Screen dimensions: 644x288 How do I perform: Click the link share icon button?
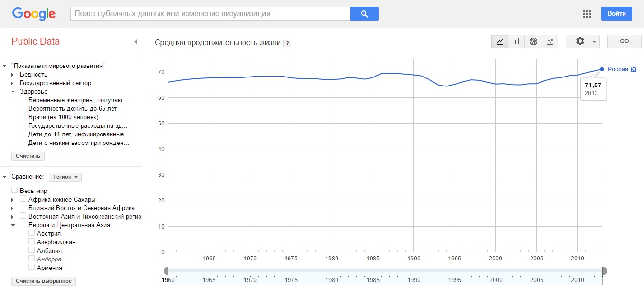pos(625,41)
